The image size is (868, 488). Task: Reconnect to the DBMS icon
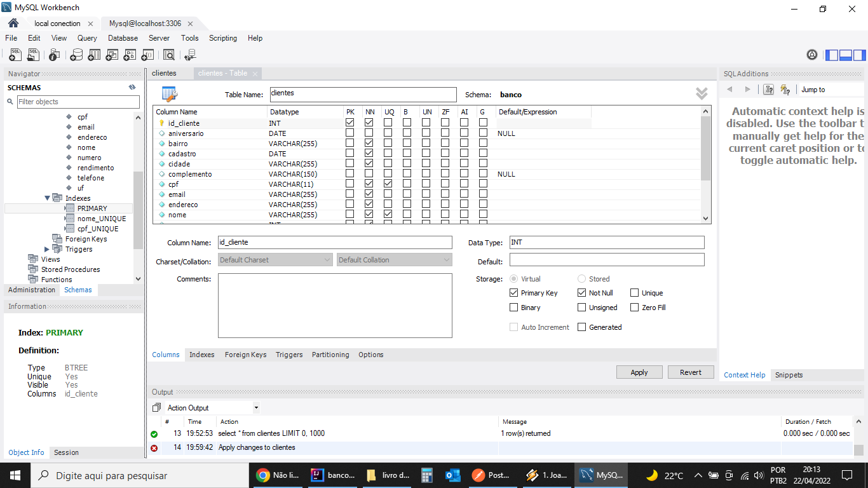pyautogui.click(x=191, y=55)
